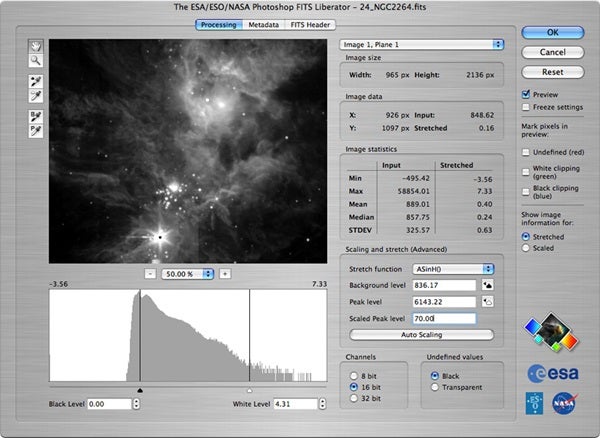600x438 pixels.
Task: Enable Freeze settings checkbox
Action: (526, 107)
